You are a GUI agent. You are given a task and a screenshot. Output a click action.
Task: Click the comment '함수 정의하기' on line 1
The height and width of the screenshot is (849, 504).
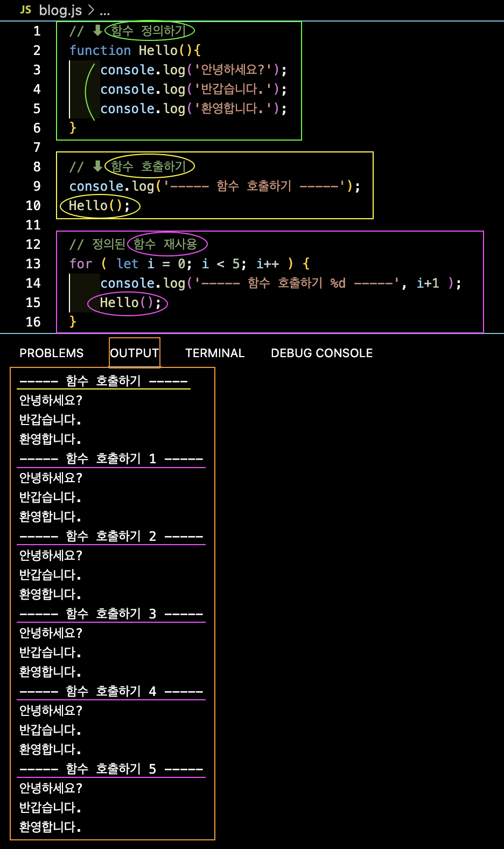click(149, 31)
